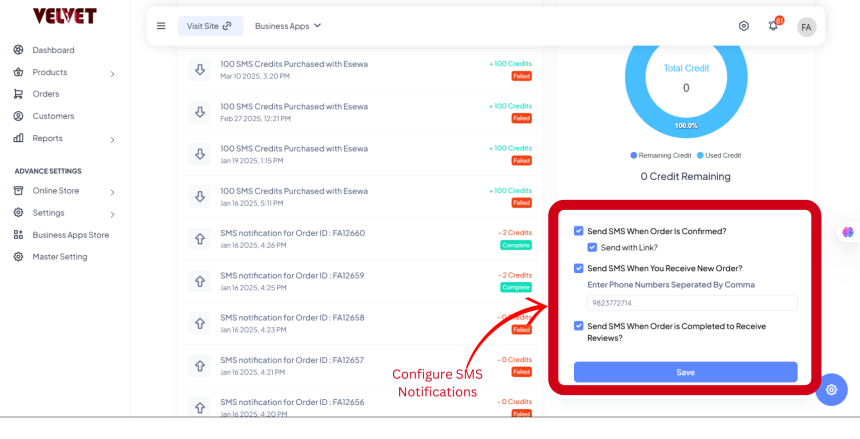The height and width of the screenshot is (439, 860).
Task: Open Orders from the sidebar
Action: 45,94
